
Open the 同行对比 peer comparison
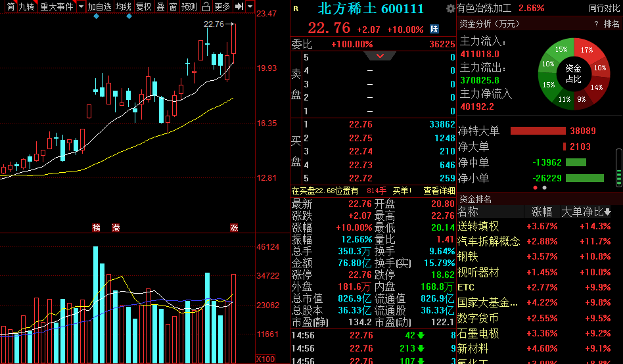coord(604,8)
